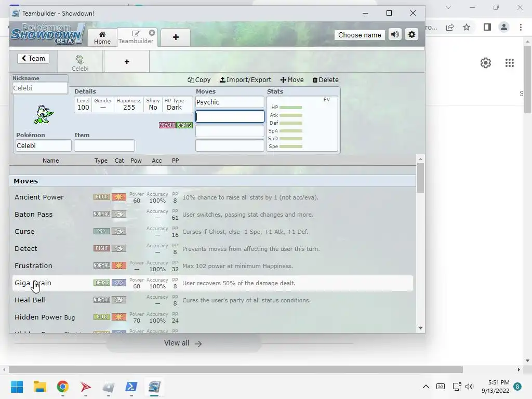Choose the Heal Bell move
This screenshot has width=532, height=399.
[212, 300]
